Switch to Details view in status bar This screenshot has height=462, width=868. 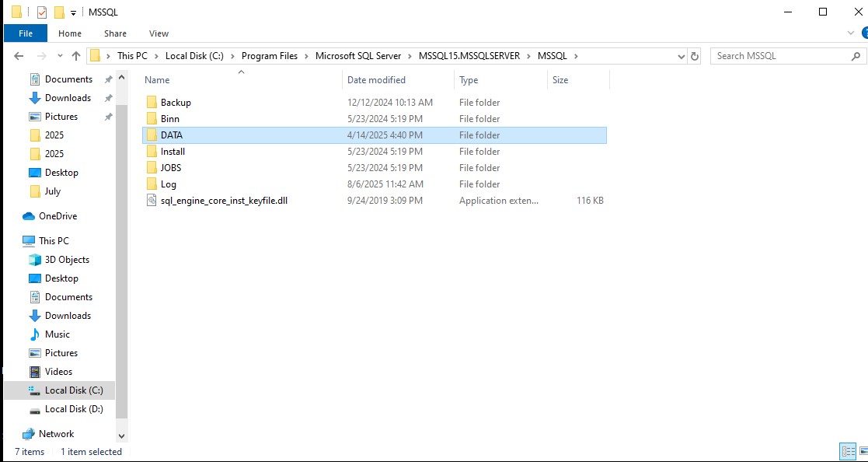[x=848, y=451]
